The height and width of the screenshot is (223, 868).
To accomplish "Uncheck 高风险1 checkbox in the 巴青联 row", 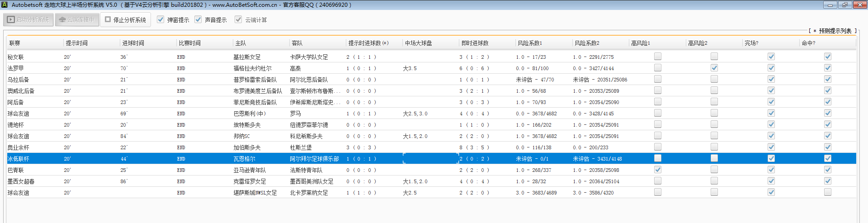I will [658, 170].
